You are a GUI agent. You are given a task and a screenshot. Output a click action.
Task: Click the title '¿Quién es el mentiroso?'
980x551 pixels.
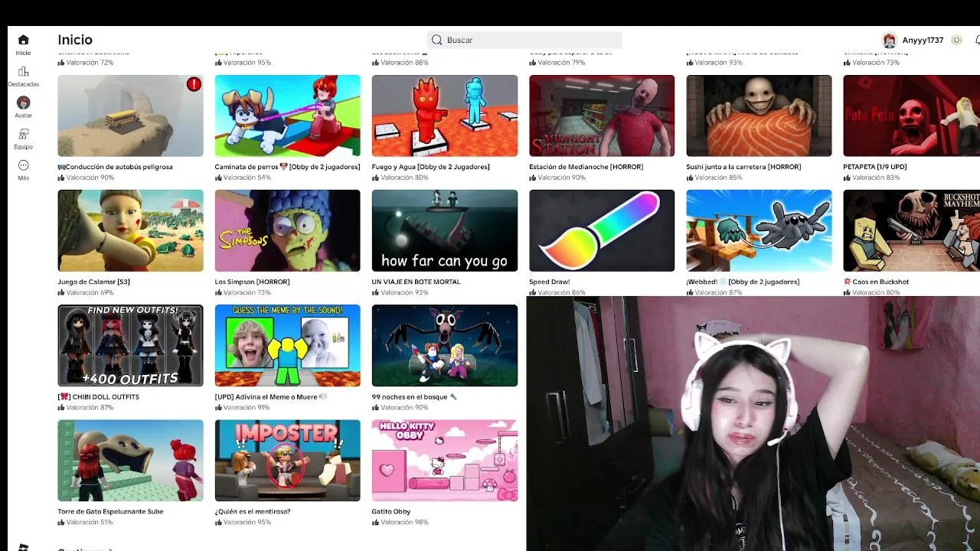(253, 511)
